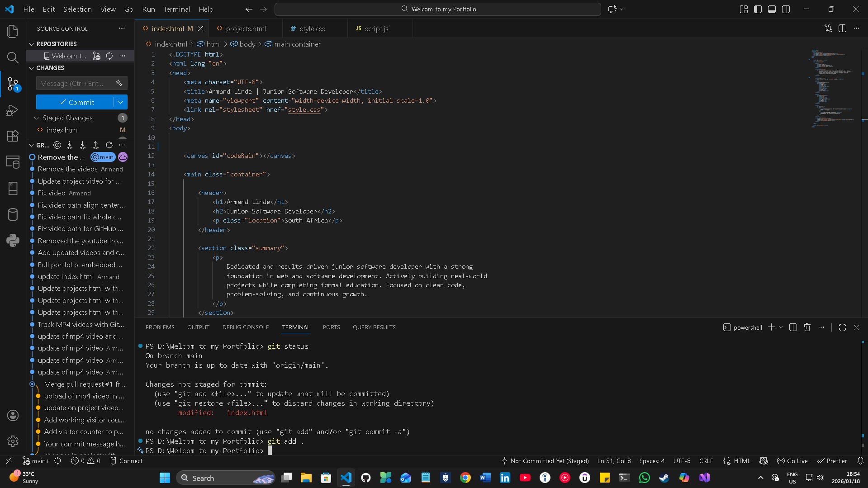Switch to the style.css tab
The height and width of the screenshot is (488, 868).
tap(313, 28)
